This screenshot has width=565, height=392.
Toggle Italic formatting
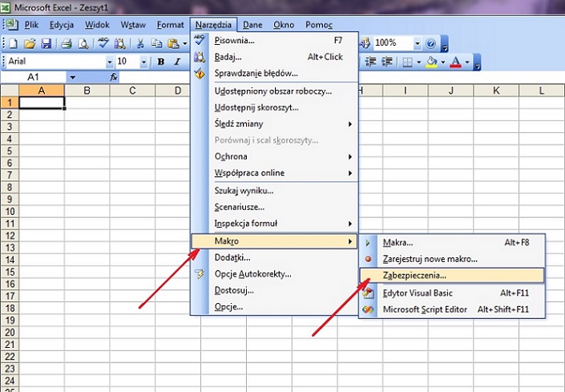tap(177, 62)
